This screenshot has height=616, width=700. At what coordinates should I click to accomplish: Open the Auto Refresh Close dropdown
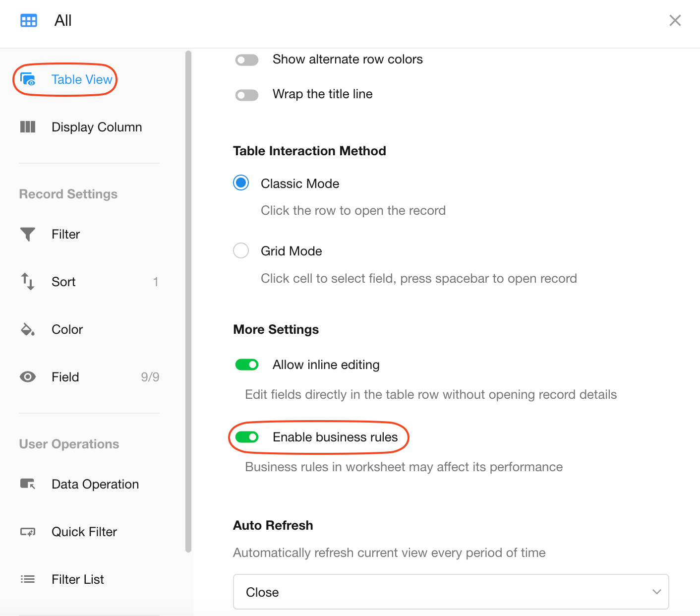[x=451, y=592]
